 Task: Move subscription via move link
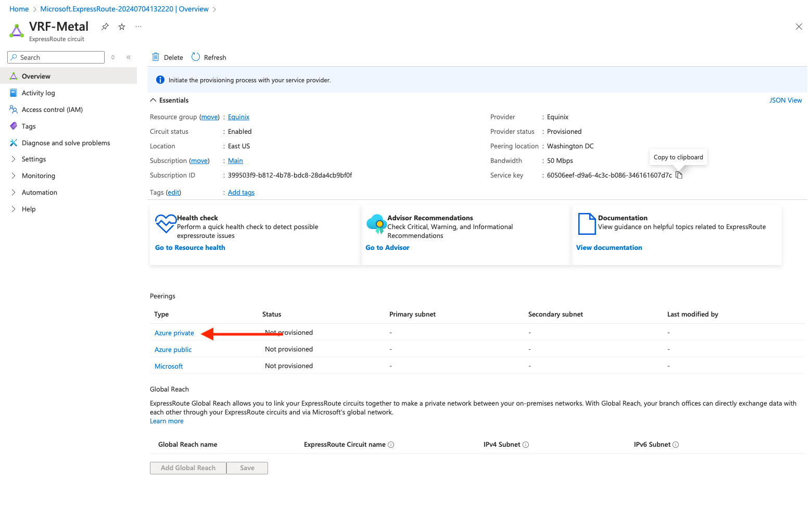[x=200, y=161]
